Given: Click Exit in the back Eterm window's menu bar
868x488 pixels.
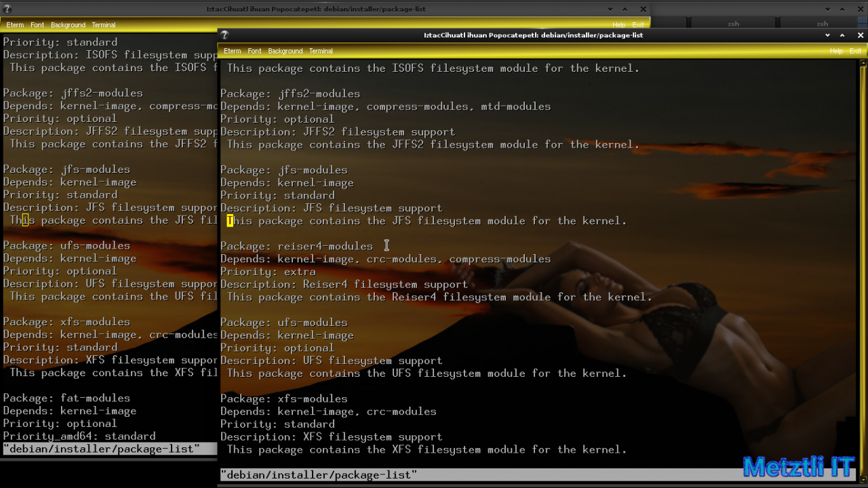Looking at the screenshot, I should [638, 25].
